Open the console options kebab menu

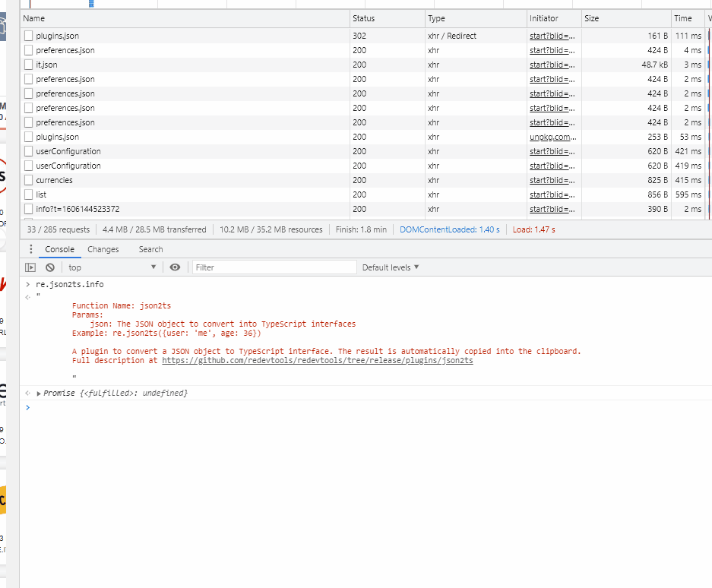30,249
